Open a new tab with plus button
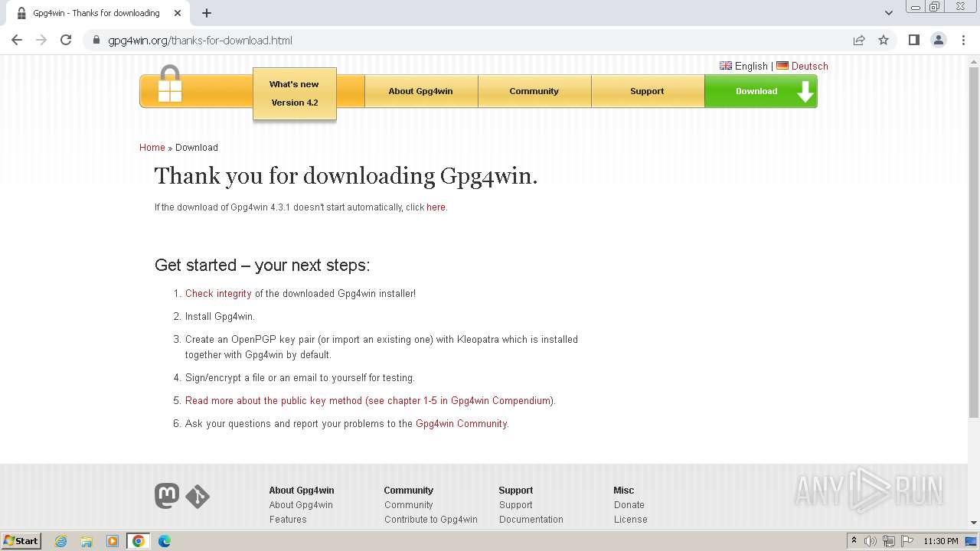Viewport: 980px width, 551px height. (x=207, y=13)
